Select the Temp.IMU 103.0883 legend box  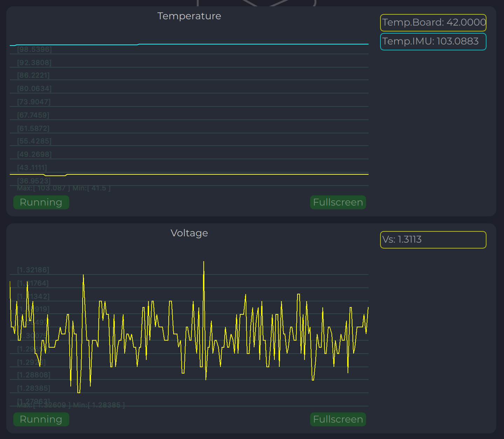pyautogui.click(x=433, y=42)
